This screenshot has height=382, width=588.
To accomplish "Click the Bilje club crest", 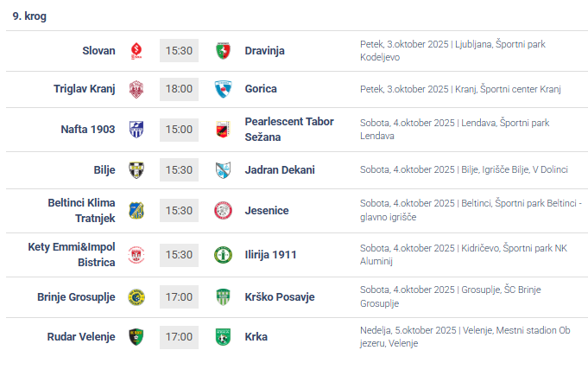I will pyautogui.click(x=136, y=169).
